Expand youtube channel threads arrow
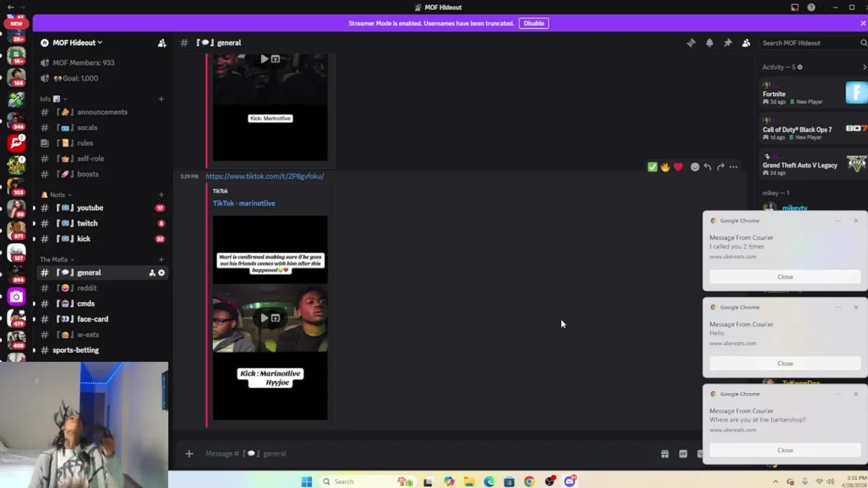Viewport: 868px width, 488px height. tap(34, 208)
